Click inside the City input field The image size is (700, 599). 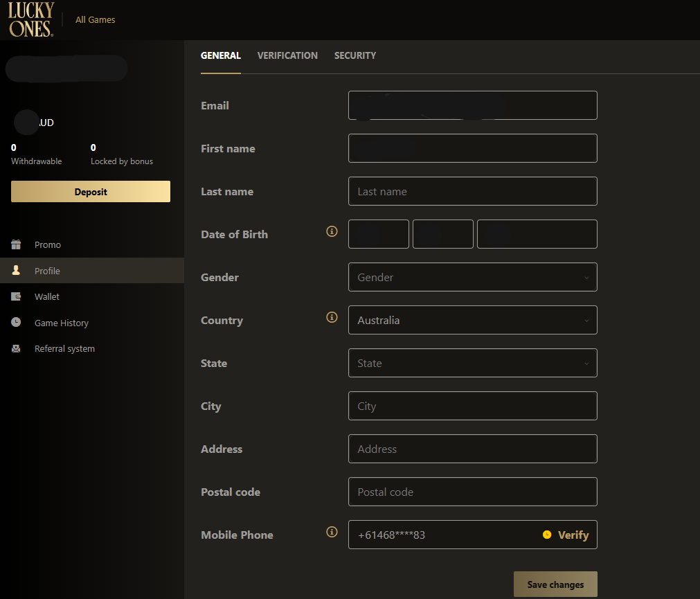472,406
